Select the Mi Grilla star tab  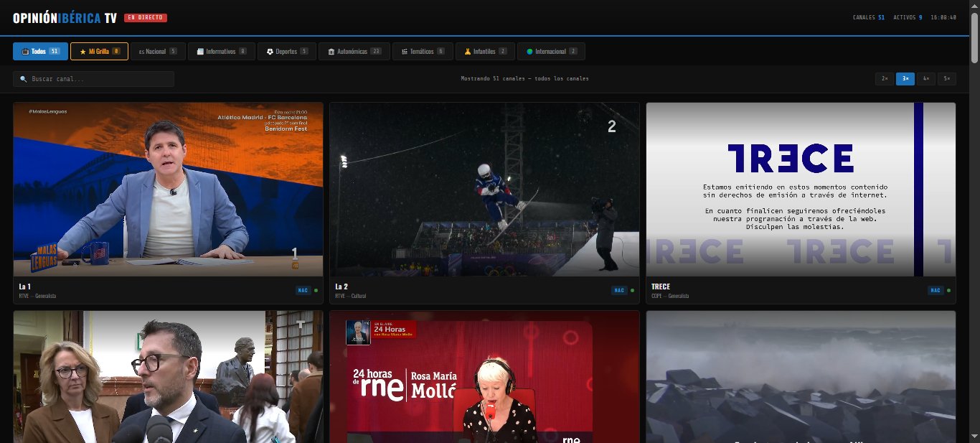(x=99, y=52)
